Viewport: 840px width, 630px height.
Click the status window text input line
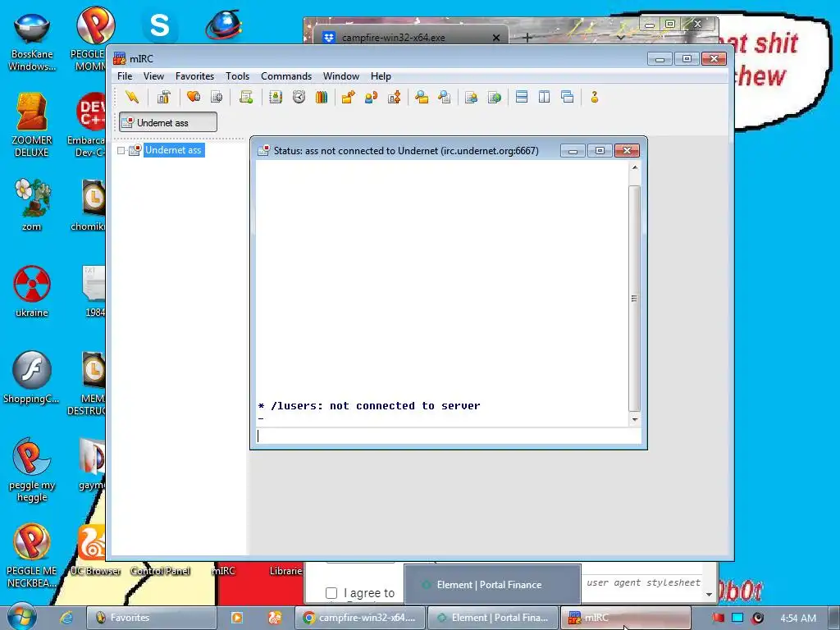[448, 436]
